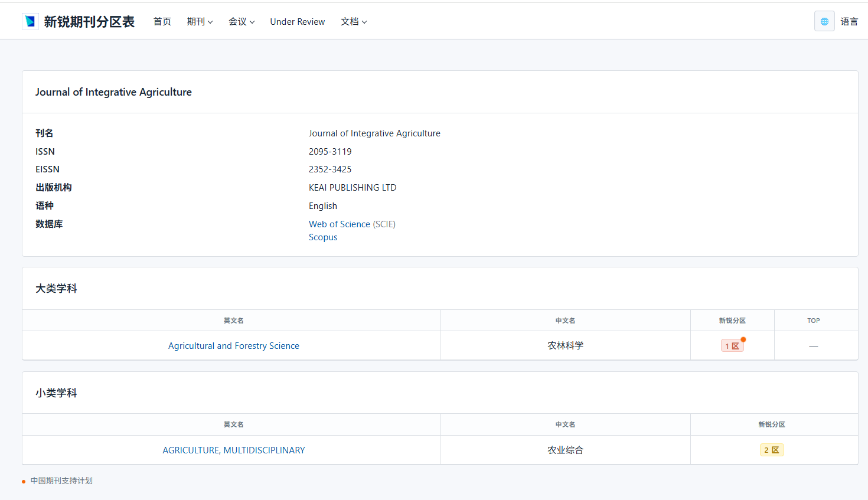Expand the 会议 dropdown menu

242,21
